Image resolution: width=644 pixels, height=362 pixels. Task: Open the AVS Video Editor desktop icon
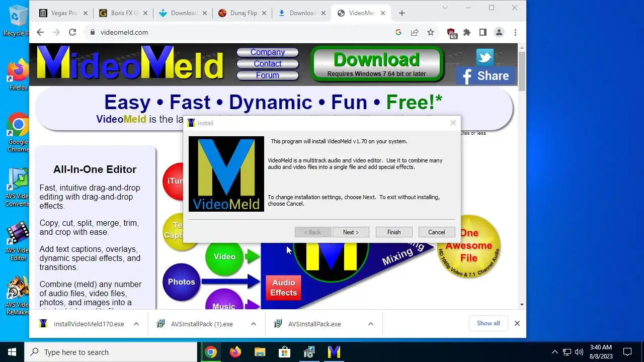(18, 241)
